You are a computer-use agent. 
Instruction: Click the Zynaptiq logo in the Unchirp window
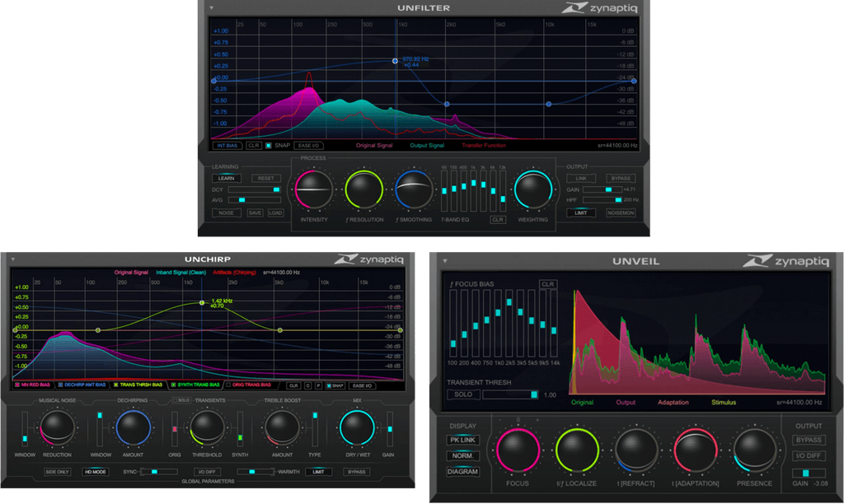click(x=368, y=259)
